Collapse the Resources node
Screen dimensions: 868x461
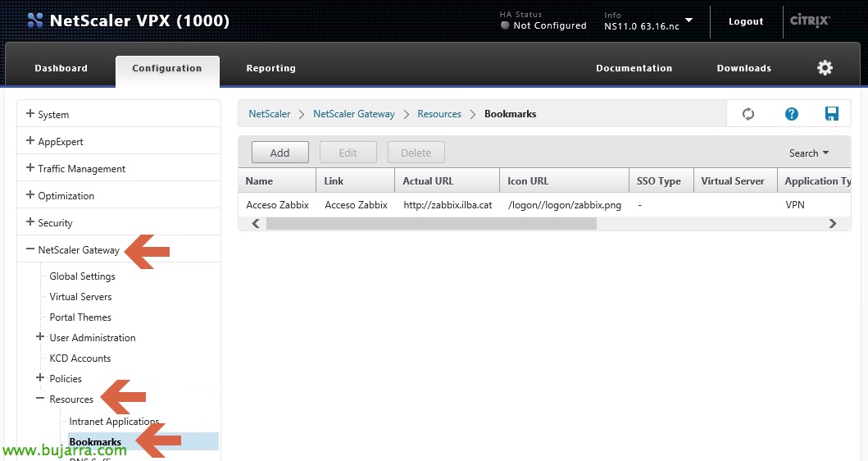coord(40,399)
